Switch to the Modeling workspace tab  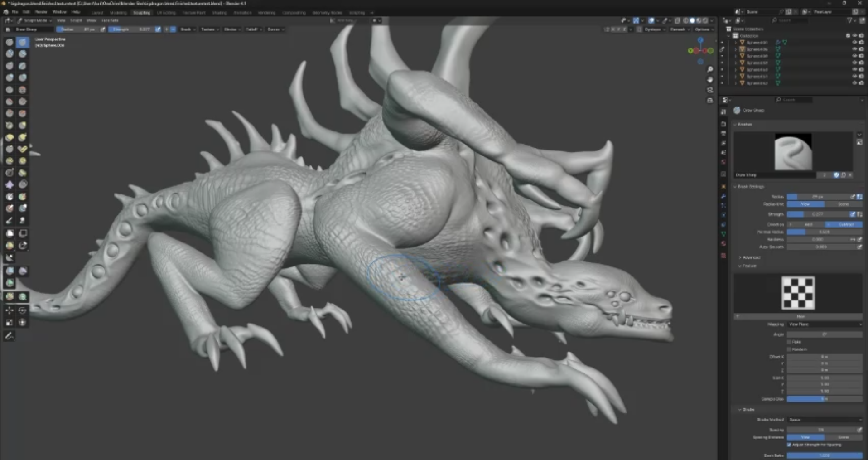[118, 13]
